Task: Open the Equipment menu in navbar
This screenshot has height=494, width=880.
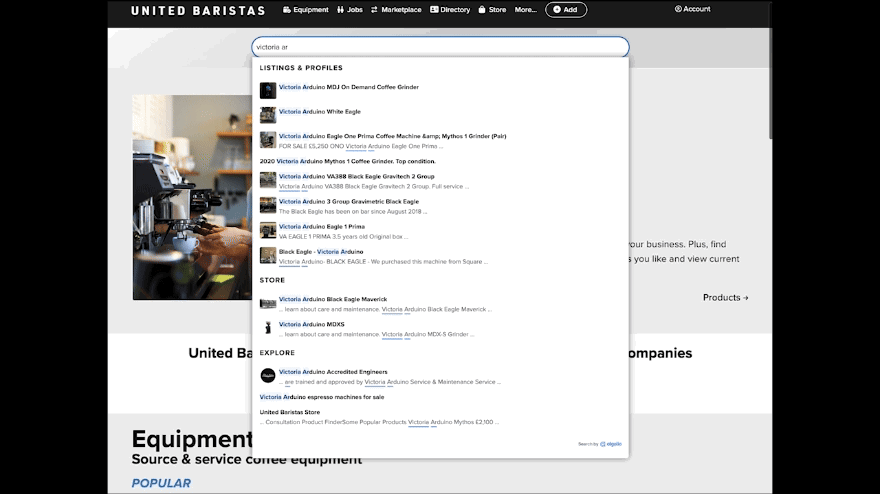Action: click(305, 10)
